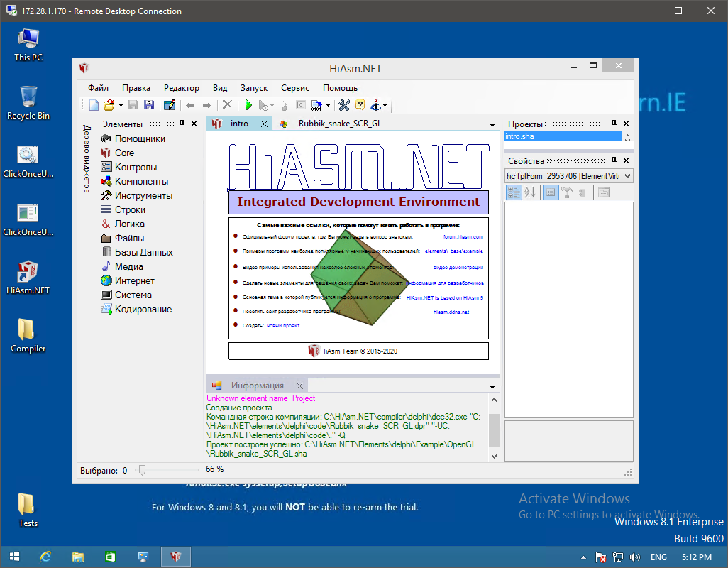
Task: Click the 'новый проект' link
Action: [282, 325]
